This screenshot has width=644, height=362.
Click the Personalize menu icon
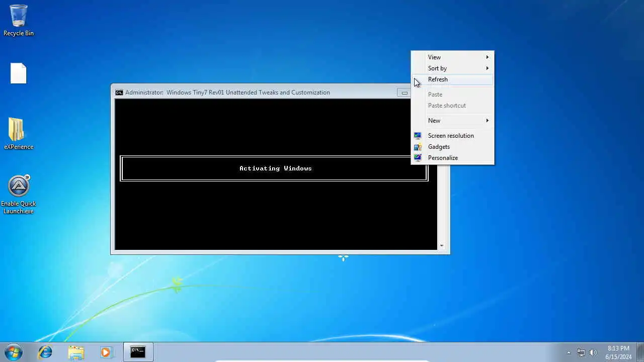(x=418, y=158)
